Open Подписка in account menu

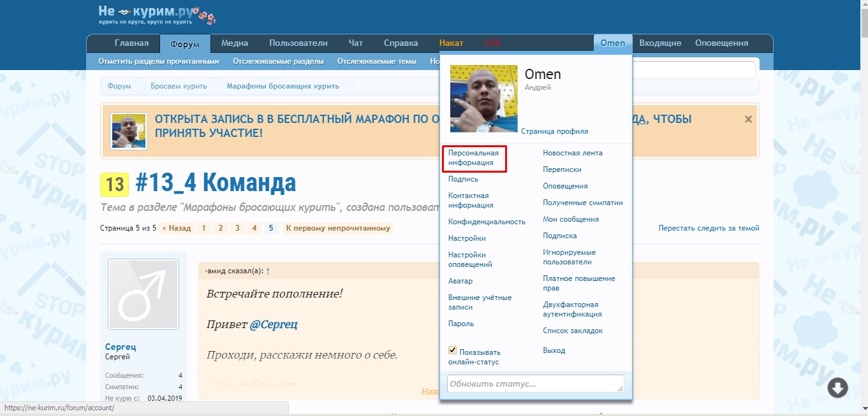coord(560,236)
